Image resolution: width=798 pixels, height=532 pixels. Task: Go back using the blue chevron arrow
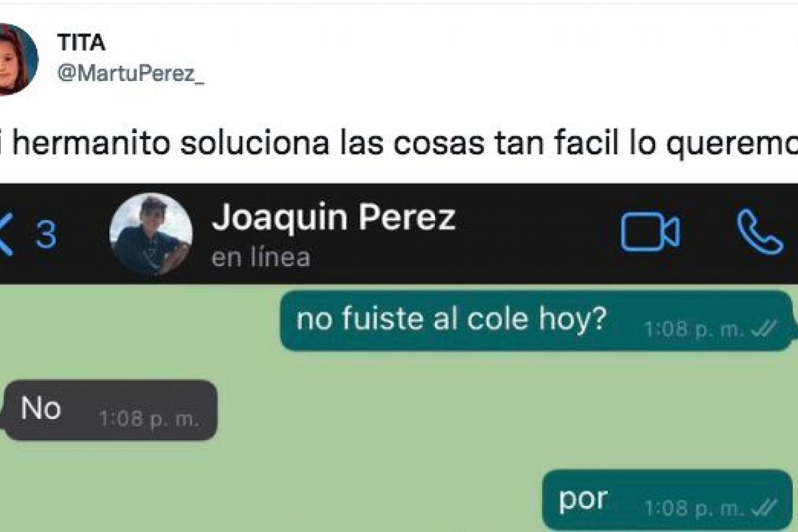click(x=5, y=235)
